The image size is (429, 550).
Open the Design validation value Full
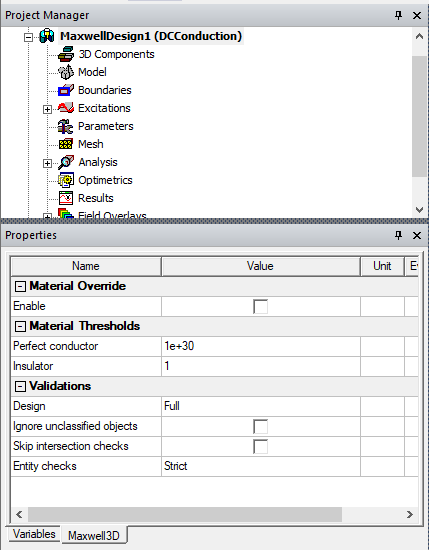(x=261, y=406)
